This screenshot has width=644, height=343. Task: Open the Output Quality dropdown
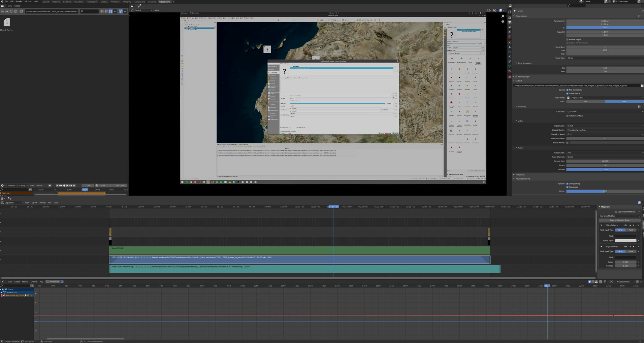click(605, 130)
